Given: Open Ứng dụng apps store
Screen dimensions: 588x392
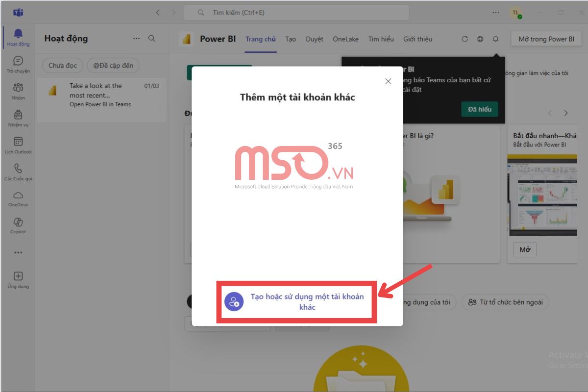Looking at the screenshot, I should pyautogui.click(x=18, y=280).
